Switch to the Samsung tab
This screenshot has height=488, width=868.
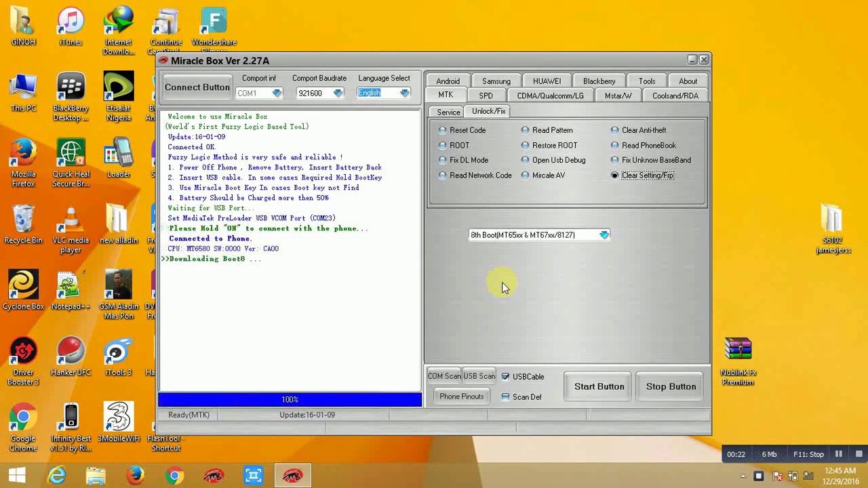click(496, 81)
